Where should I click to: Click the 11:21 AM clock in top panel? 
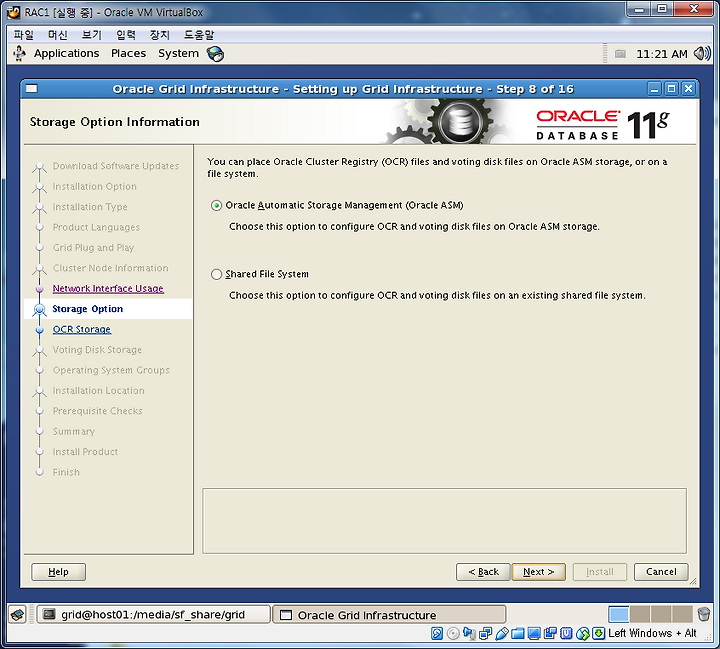point(661,54)
